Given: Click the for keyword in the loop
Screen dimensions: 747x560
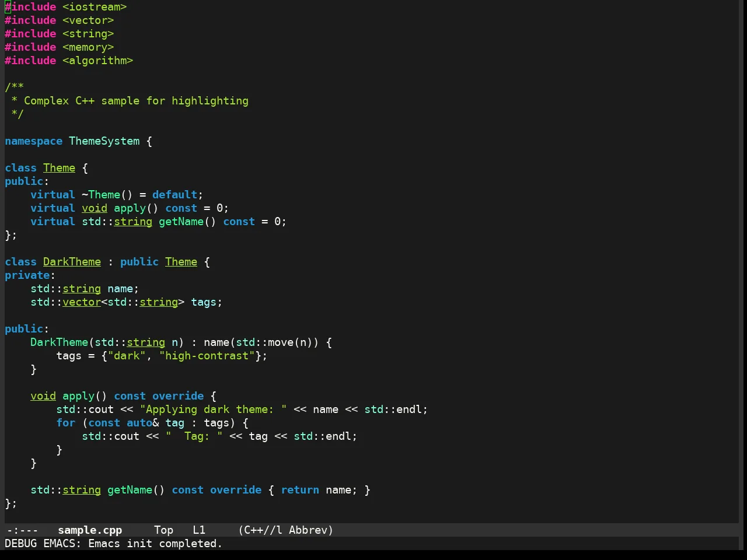Looking at the screenshot, I should click(65, 423).
